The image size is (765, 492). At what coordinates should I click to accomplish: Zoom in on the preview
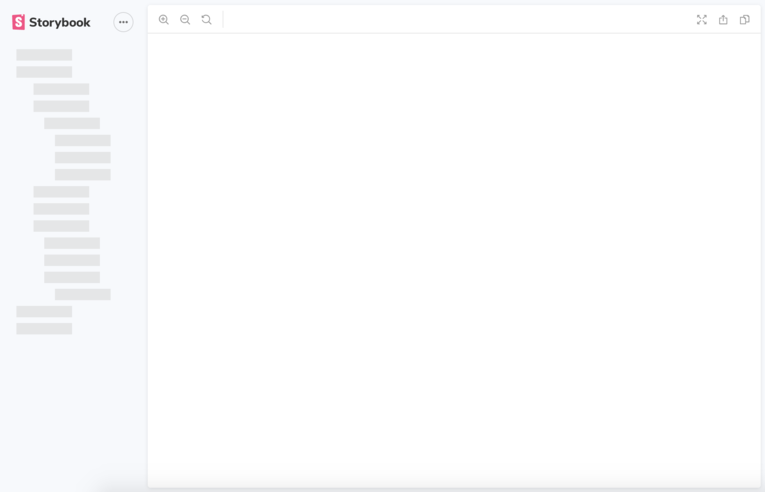point(164,20)
